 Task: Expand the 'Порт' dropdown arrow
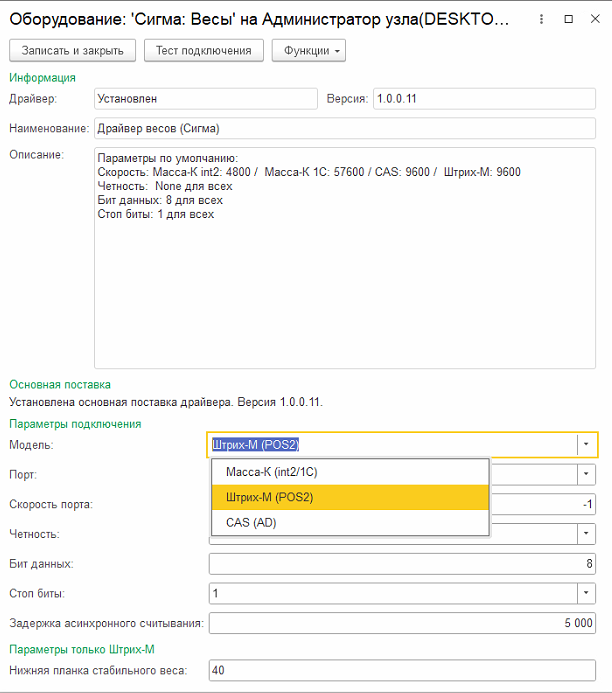pos(586,474)
